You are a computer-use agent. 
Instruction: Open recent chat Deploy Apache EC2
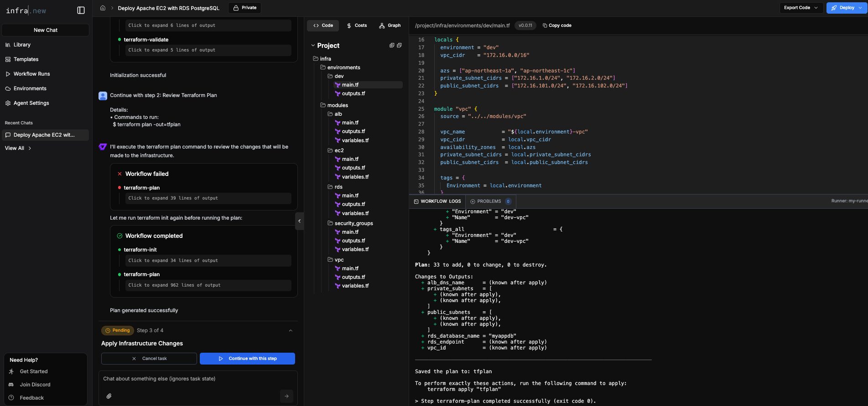pyautogui.click(x=45, y=135)
